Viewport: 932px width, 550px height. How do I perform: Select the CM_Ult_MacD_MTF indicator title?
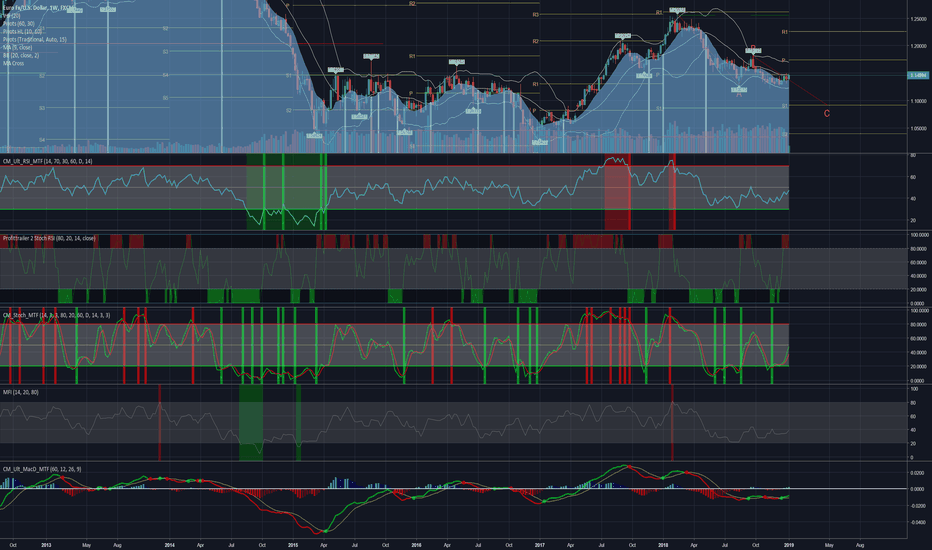point(42,469)
